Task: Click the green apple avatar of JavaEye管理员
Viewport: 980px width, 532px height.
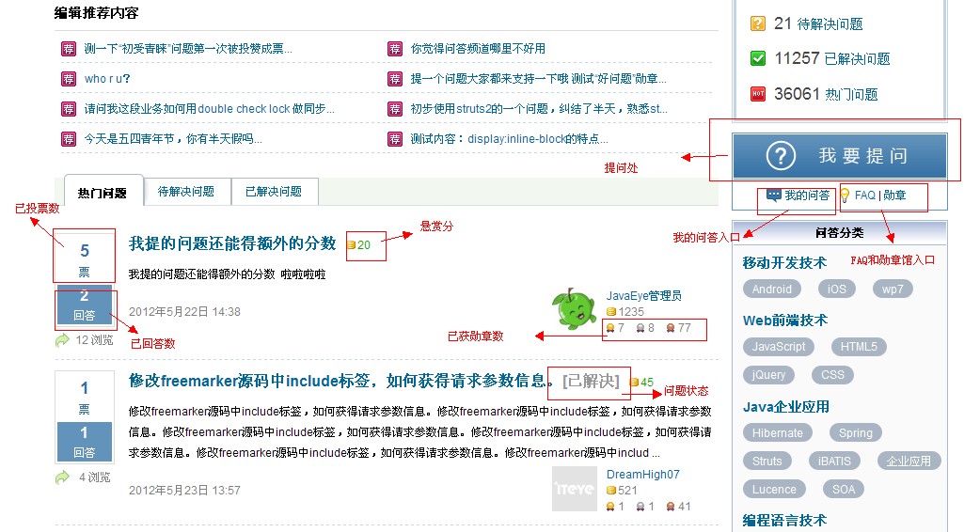Action: pyautogui.click(x=574, y=308)
